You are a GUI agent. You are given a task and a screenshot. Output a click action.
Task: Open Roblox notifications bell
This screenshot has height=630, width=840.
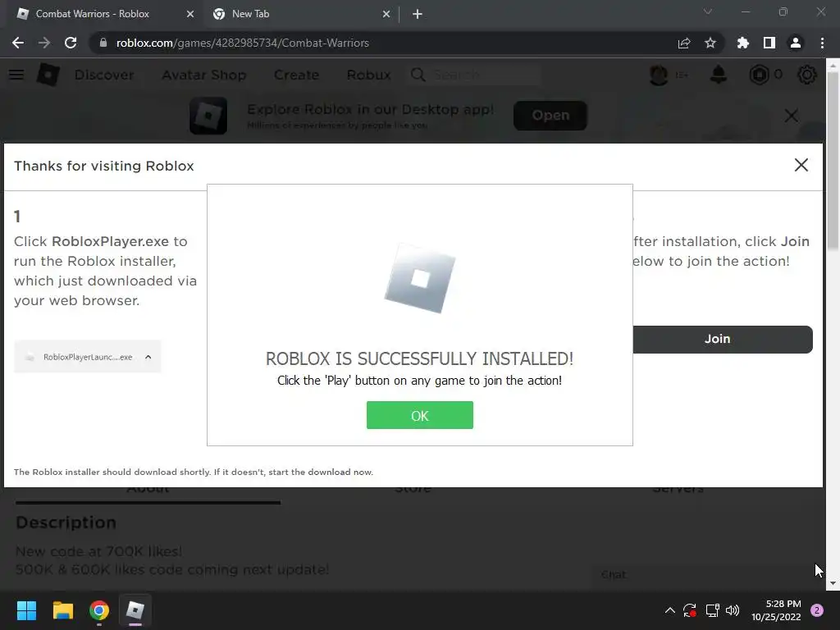click(719, 75)
